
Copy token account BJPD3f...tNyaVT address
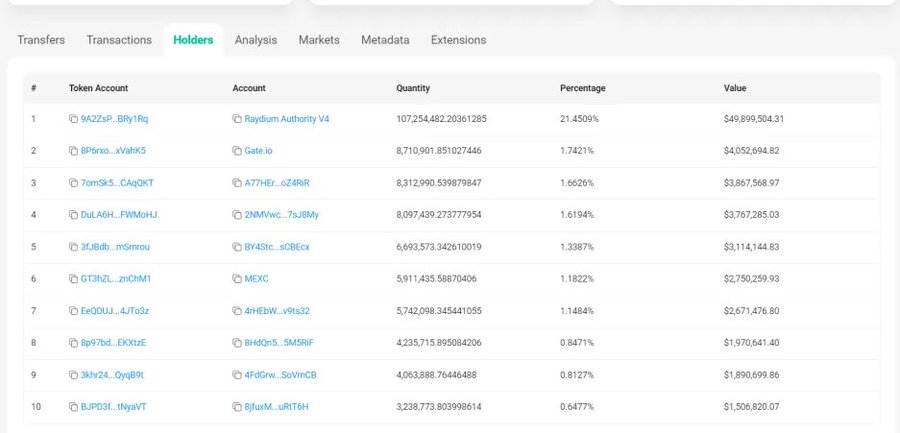tap(73, 407)
